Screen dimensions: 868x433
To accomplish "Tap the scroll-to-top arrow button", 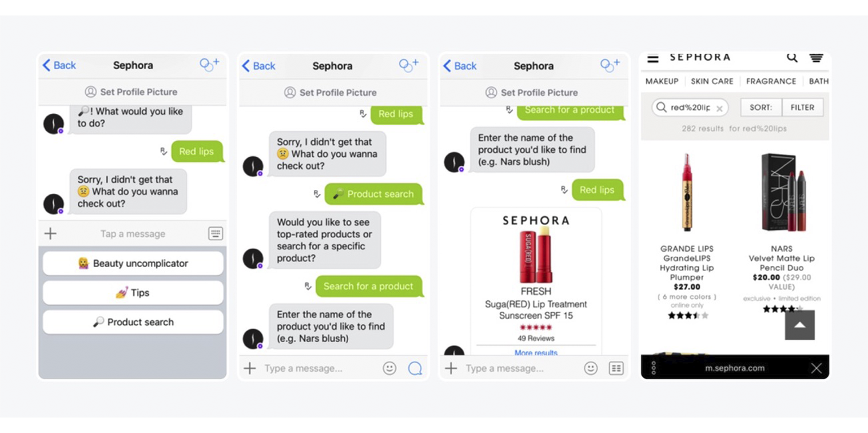I will coord(799,325).
